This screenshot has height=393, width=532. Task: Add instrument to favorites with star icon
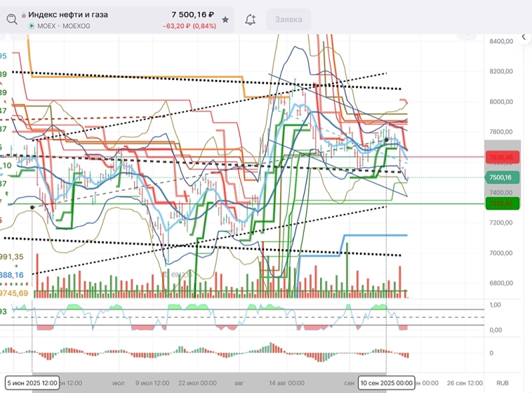pyautogui.click(x=225, y=20)
